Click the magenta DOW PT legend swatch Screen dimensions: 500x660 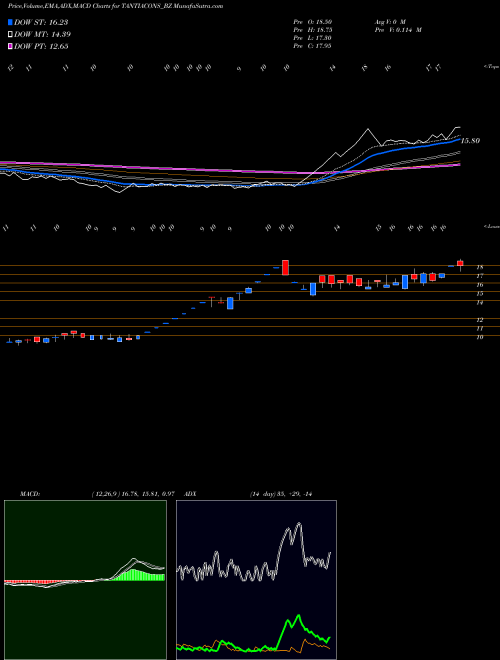(x=11, y=46)
